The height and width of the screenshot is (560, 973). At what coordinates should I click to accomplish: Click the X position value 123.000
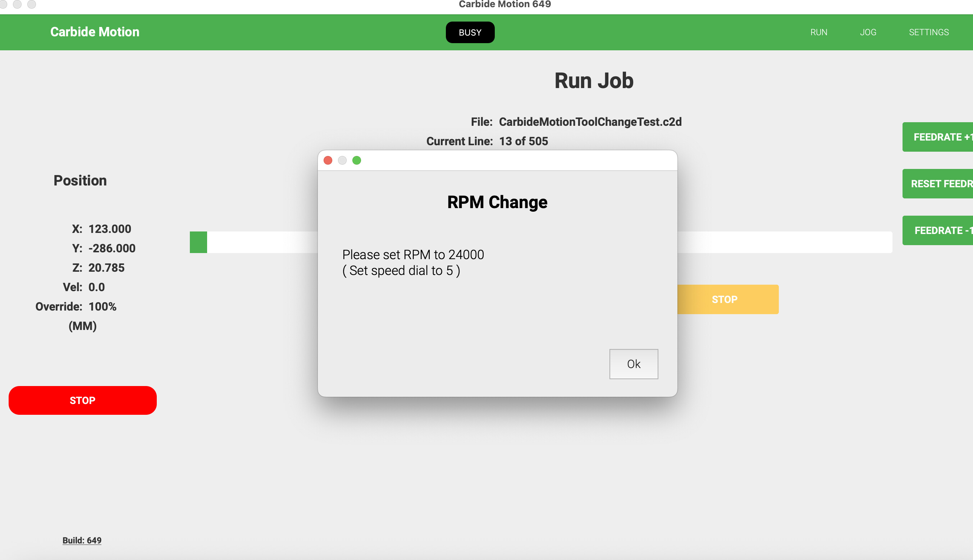pos(110,229)
